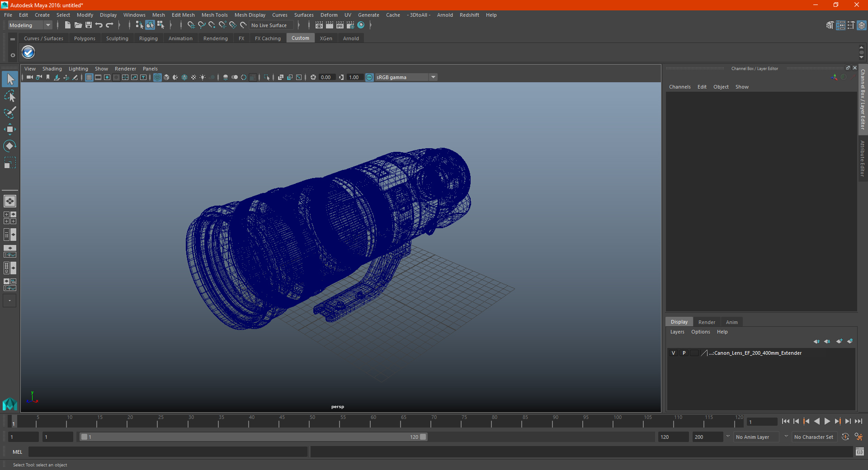Activate the Scale tool

click(x=10, y=163)
